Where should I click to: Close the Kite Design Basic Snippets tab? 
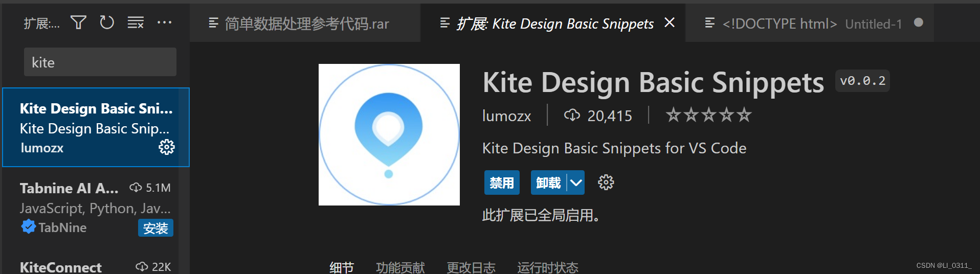(669, 22)
